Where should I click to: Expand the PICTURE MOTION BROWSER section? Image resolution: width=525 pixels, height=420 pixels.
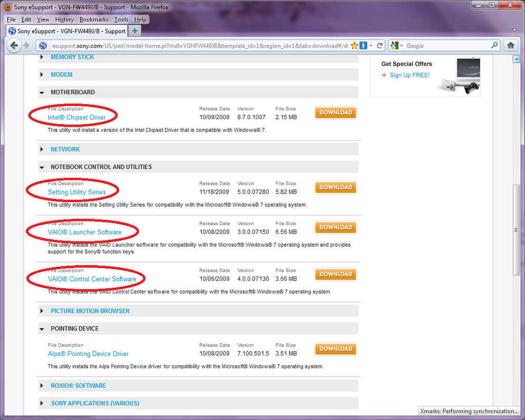tap(198, 311)
